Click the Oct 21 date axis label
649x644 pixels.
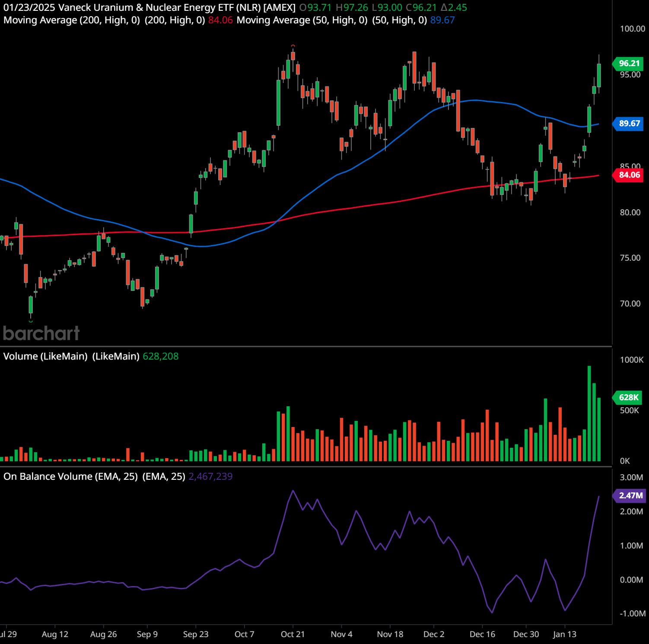[x=292, y=634]
